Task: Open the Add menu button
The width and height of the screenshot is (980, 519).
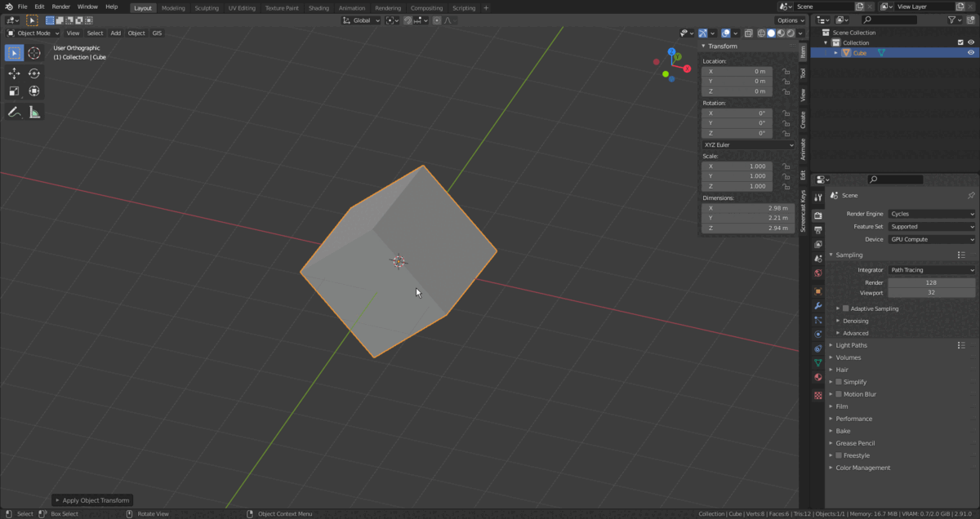Action: coord(116,33)
